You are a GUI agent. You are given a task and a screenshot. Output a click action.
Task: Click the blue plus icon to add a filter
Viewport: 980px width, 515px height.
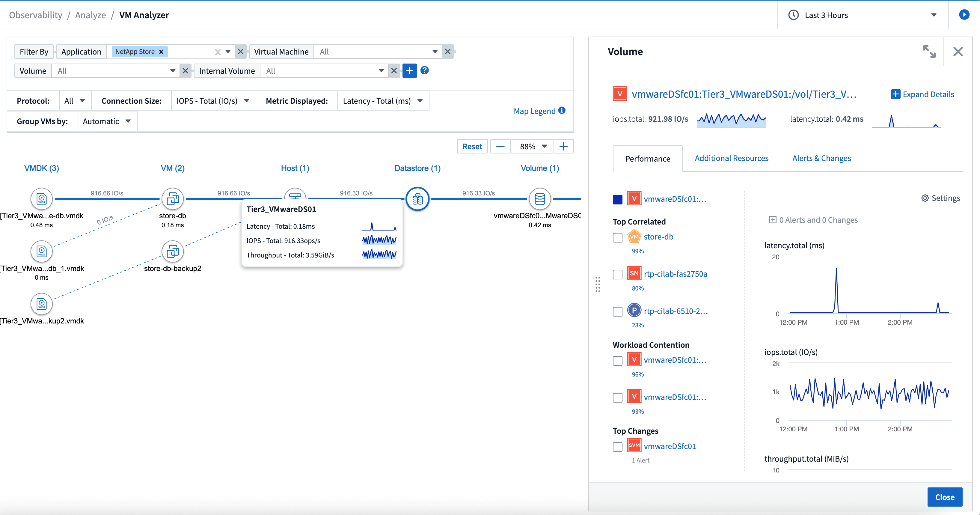click(409, 70)
